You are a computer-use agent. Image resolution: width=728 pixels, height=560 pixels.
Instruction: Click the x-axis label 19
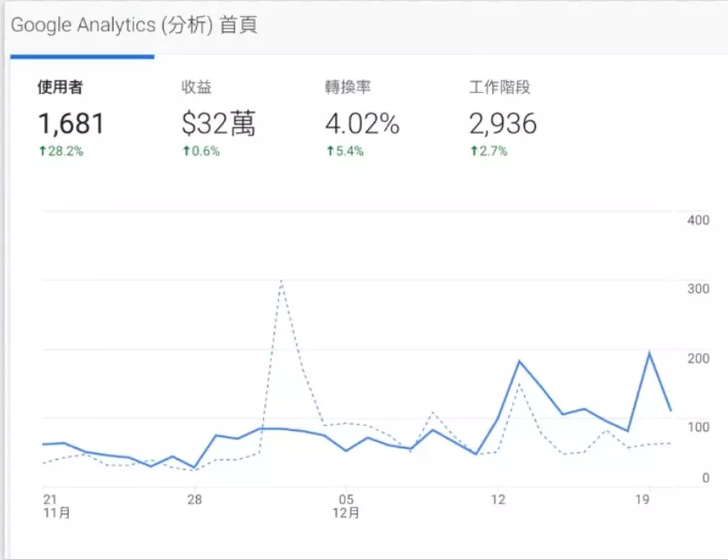pyautogui.click(x=642, y=500)
